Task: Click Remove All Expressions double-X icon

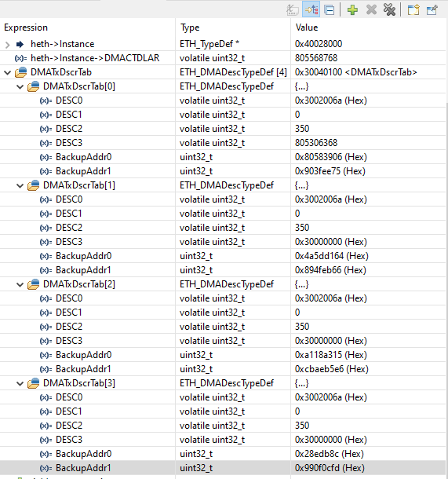Action: pos(389,9)
